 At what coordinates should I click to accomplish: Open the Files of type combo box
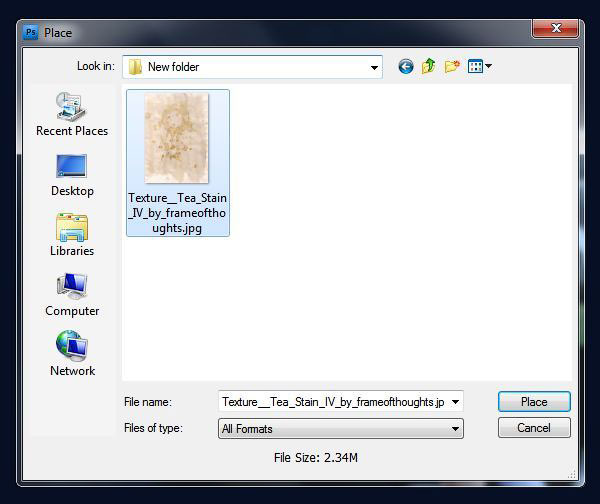click(x=341, y=428)
